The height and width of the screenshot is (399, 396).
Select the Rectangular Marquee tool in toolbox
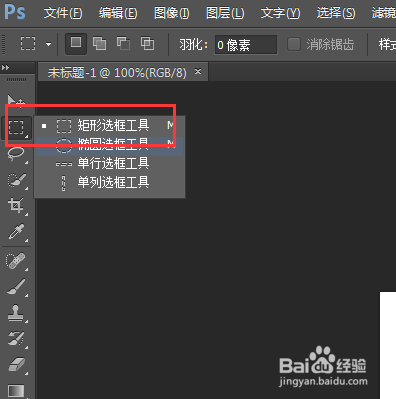pyautogui.click(x=16, y=128)
